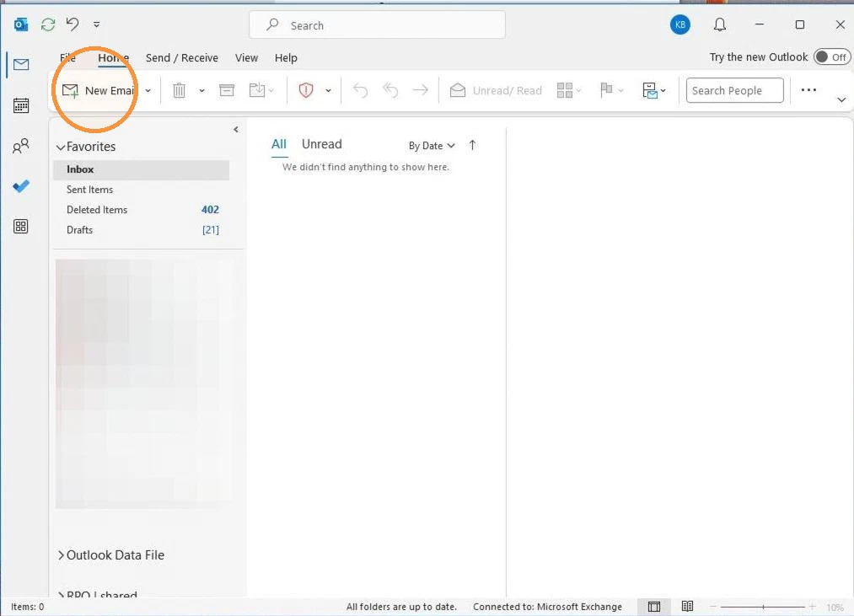The width and height of the screenshot is (854, 616).
Task: Click the Reply All arrows icon
Action: 390,90
